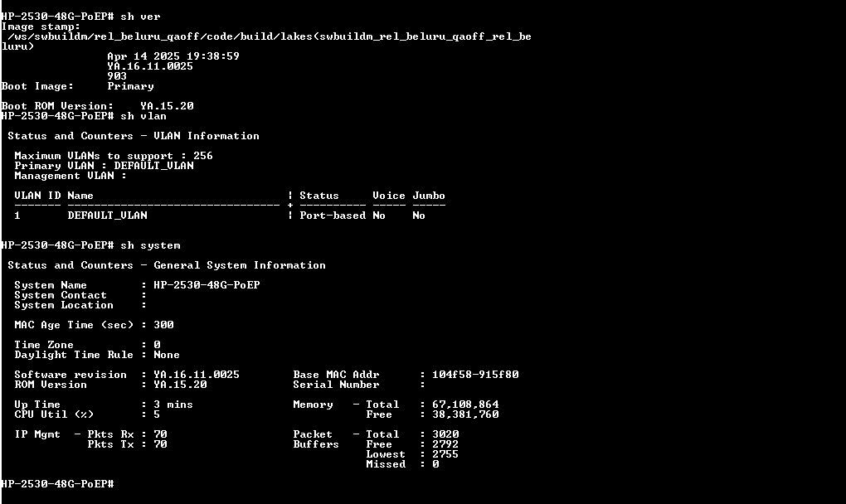846x504 pixels.
Task: Click the Packet Buffers Free value '2792'
Action: click(445, 444)
